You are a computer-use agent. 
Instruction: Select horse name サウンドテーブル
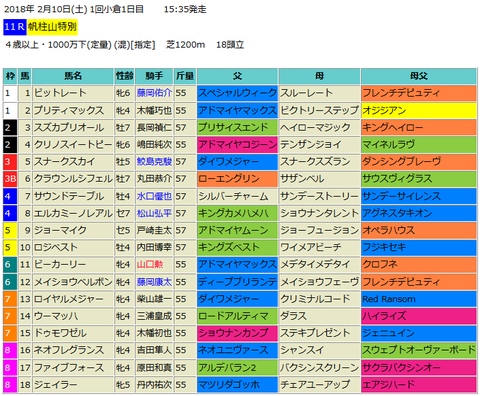point(69,196)
